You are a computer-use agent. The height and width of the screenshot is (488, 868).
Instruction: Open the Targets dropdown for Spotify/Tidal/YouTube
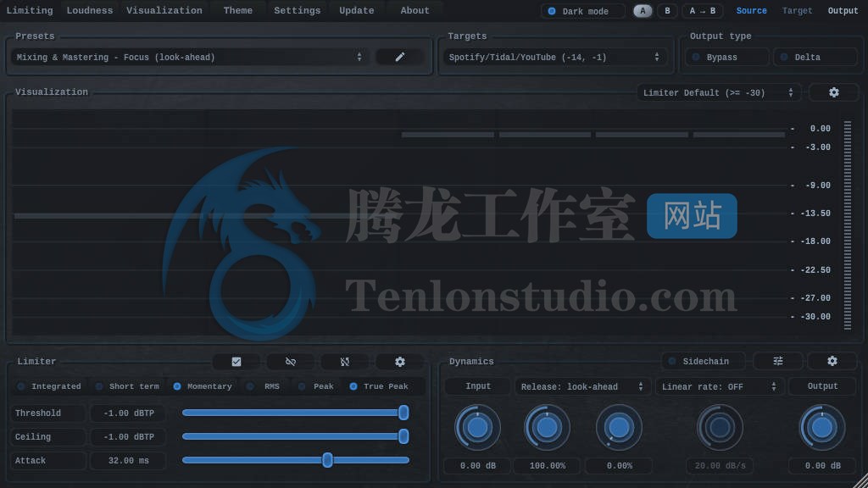point(554,57)
